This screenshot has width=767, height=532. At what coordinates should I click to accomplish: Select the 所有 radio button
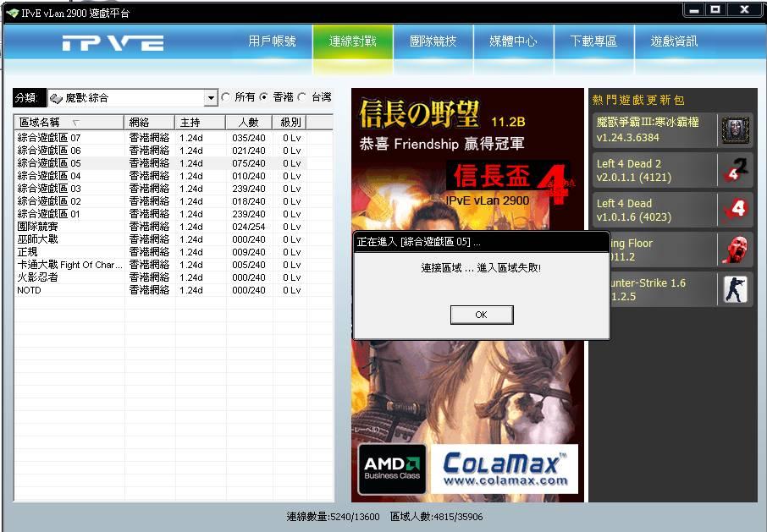225,97
